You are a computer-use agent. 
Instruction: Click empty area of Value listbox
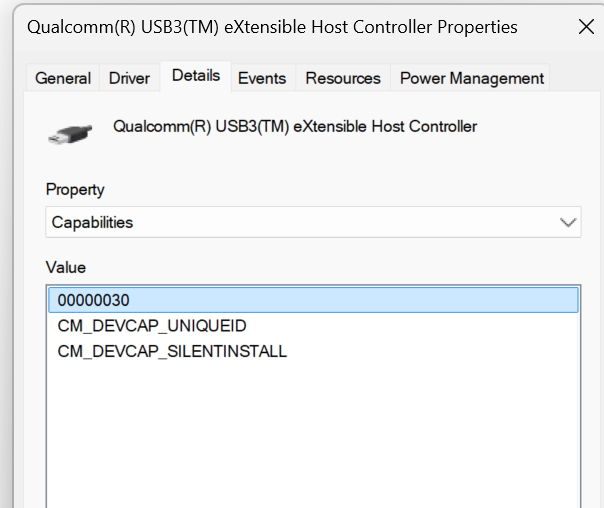point(313,435)
